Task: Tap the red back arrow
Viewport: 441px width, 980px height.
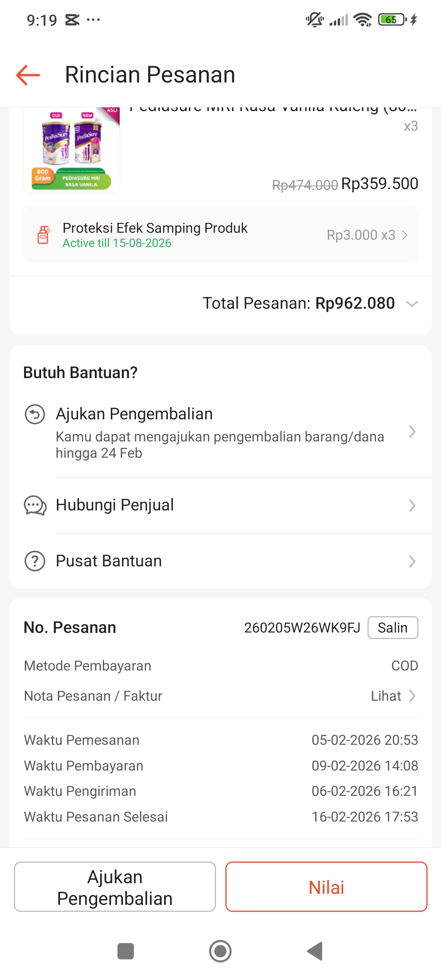Action: (x=28, y=75)
